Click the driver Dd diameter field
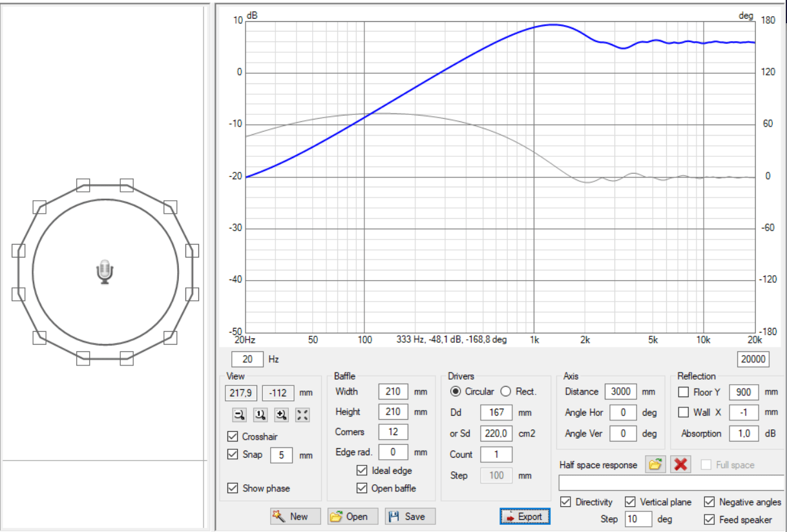Screen dimensions: 787x532 click(496, 413)
